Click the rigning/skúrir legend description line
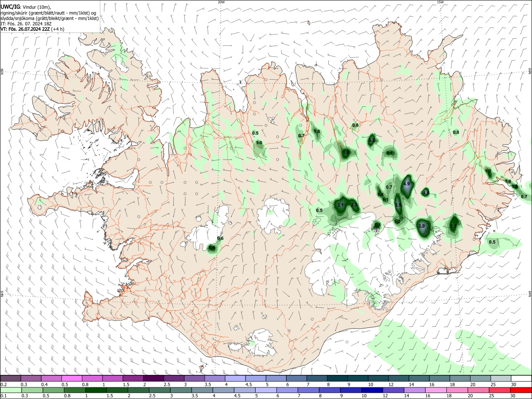The height and width of the screenshot is (399, 532). [49, 13]
